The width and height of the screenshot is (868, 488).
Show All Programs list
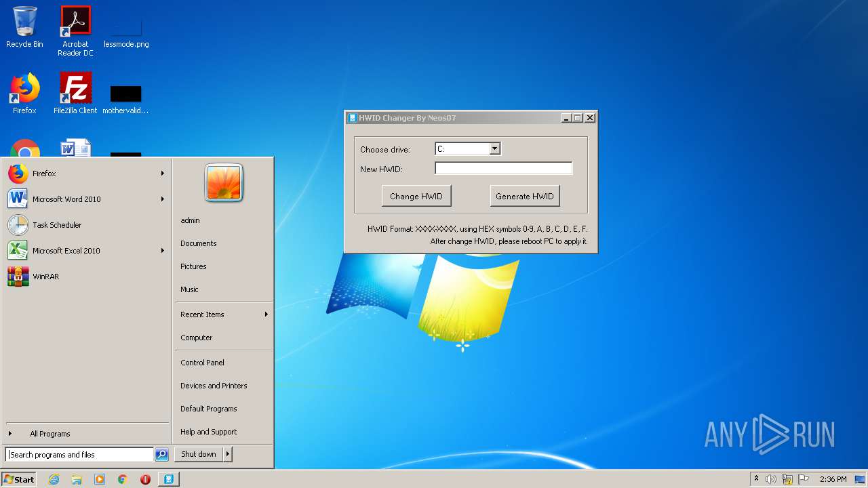pos(87,434)
